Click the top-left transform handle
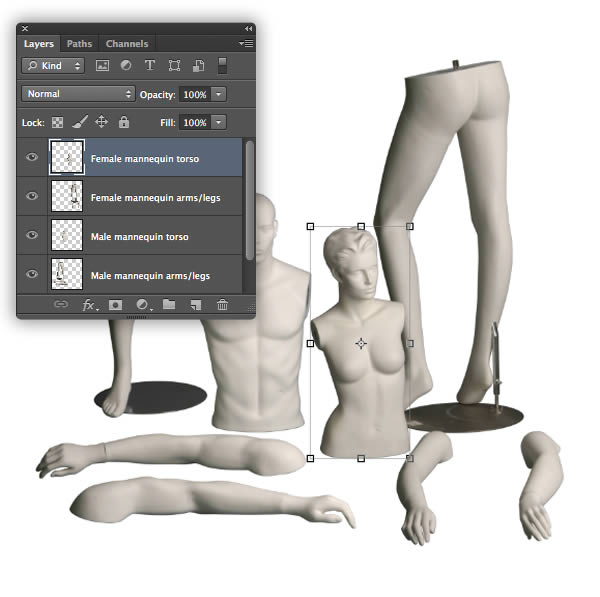Image resolution: width=600 pixels, height=597 pixels. pos(311,227)
